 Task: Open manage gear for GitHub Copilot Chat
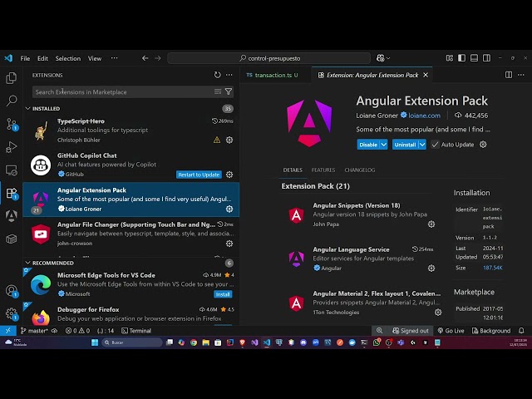point(229,175)
